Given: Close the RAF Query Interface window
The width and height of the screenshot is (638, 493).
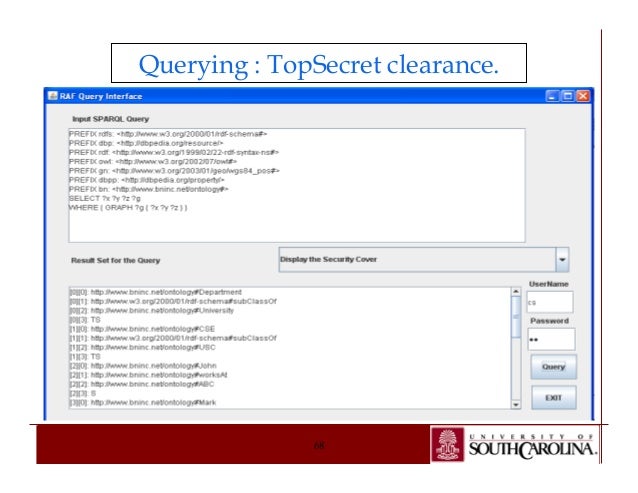Looking at the screenshot, I should [x=583, y=96].
